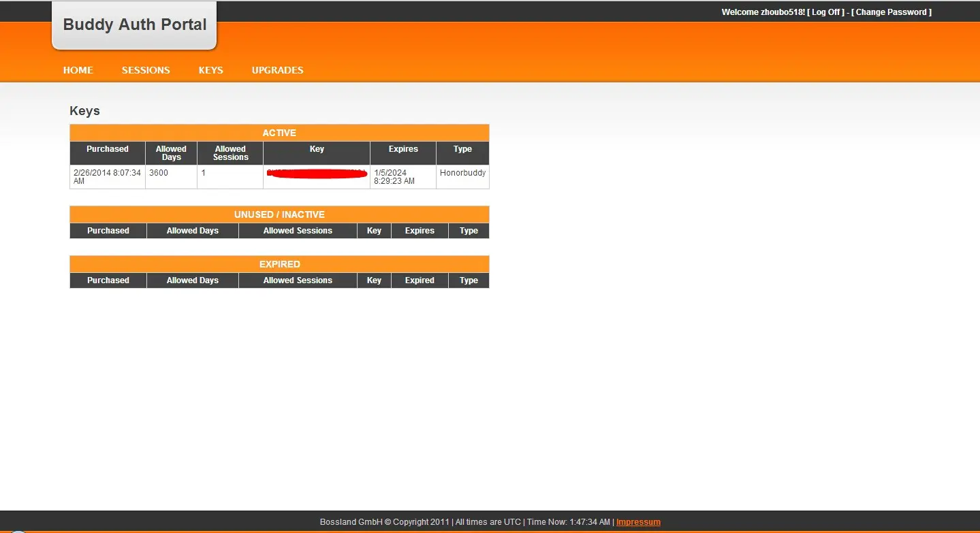Click Expires column header in ACTIVE table
The height and width of the screenshot is (533, 980).
coord(403,149)
